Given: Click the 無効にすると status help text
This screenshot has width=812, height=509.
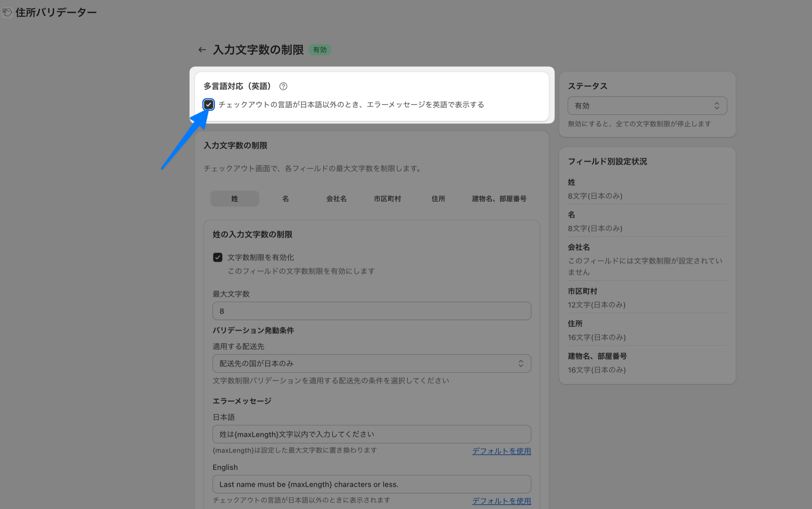Looking at the screenshot, I should pos(639,124).
